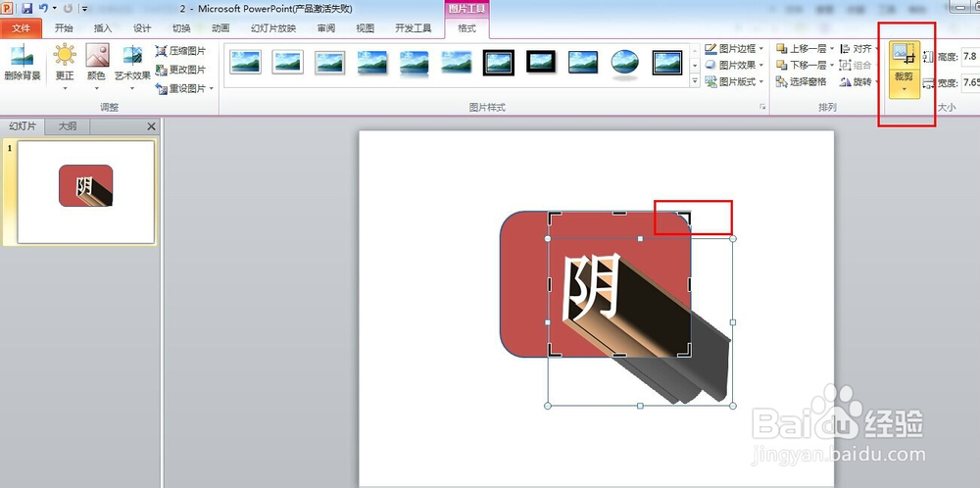Open the 对齐 align dropdown
Screen dimensions: 980x488
(x=857, y=48)
